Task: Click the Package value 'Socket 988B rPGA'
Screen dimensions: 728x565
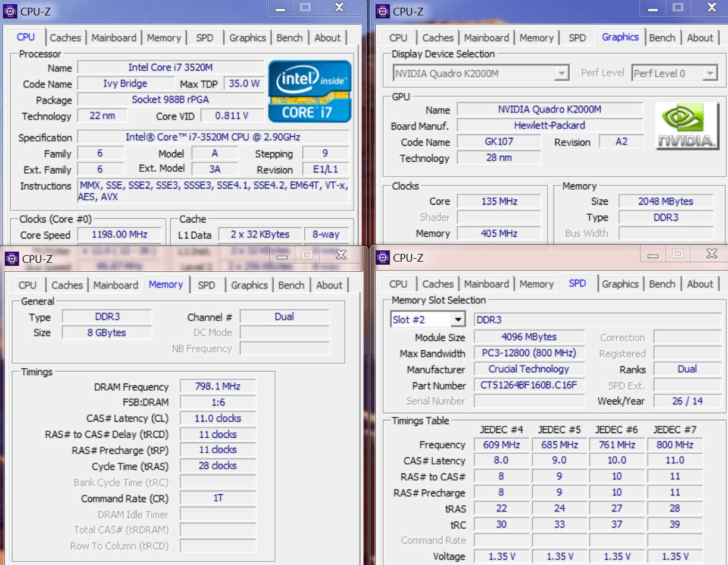Action: 170,99
